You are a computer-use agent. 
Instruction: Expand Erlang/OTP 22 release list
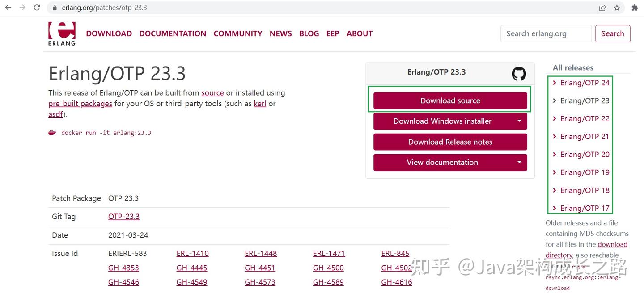pyautogui.click(x=581, y=118)
